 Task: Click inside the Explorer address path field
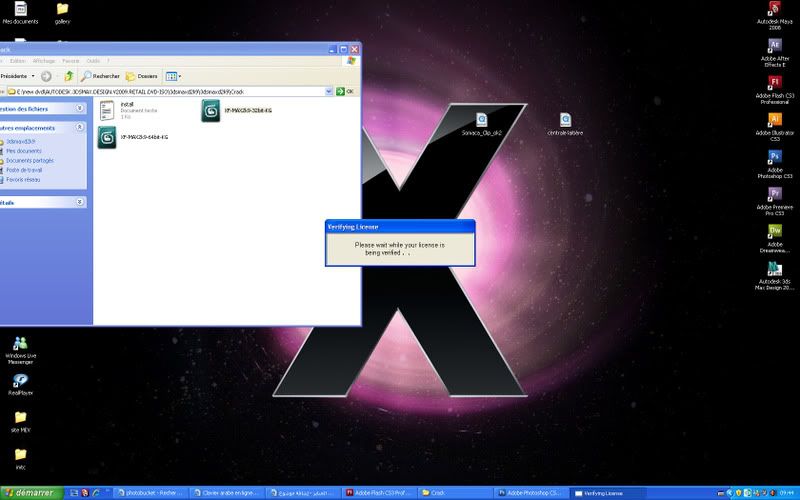tap(168, 91)
